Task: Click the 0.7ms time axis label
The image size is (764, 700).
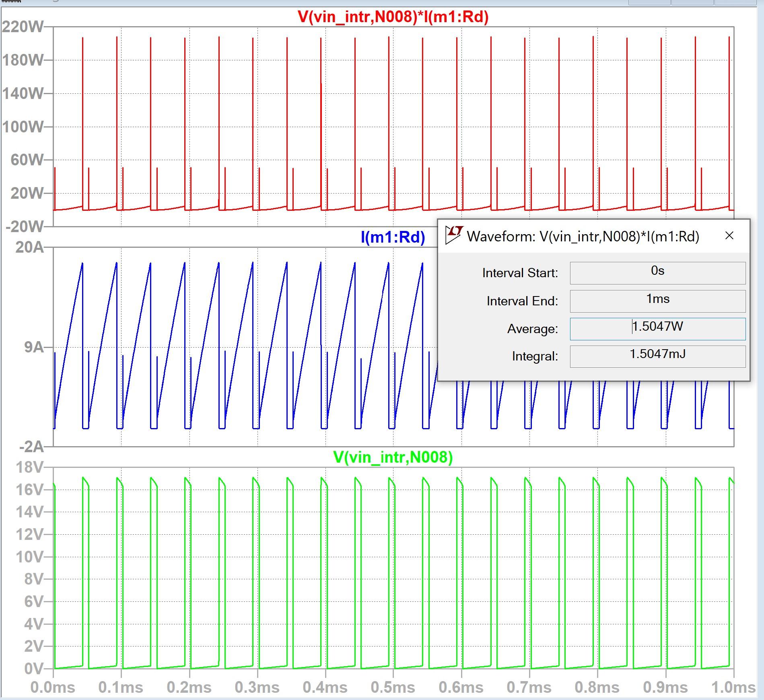Action: pos(529,688)
